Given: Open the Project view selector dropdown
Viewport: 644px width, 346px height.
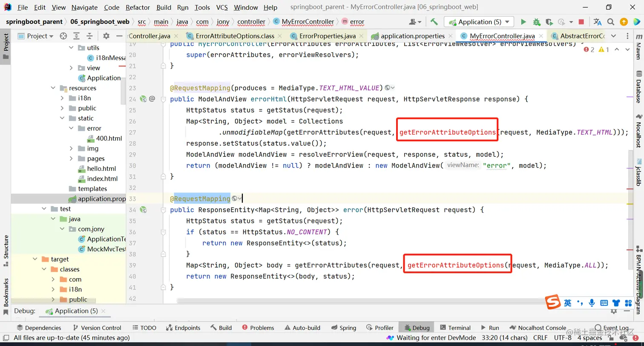Looking at the screenshot, I should coord(36,36).
